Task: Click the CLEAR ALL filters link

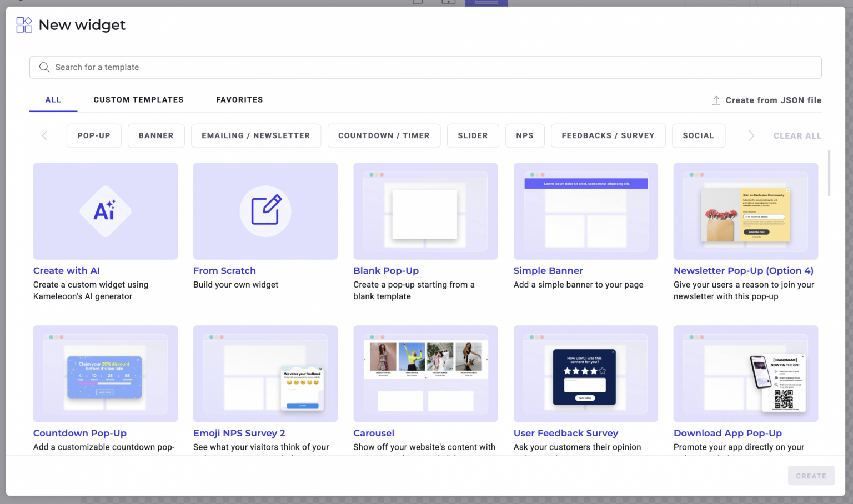Action: coord(797,136)
